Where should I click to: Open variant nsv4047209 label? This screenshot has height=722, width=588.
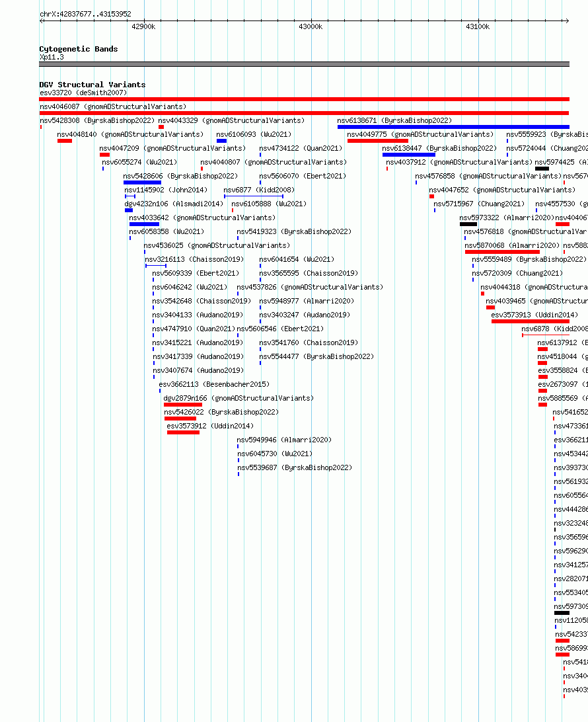pyautogui.click(x=172, y=148)
